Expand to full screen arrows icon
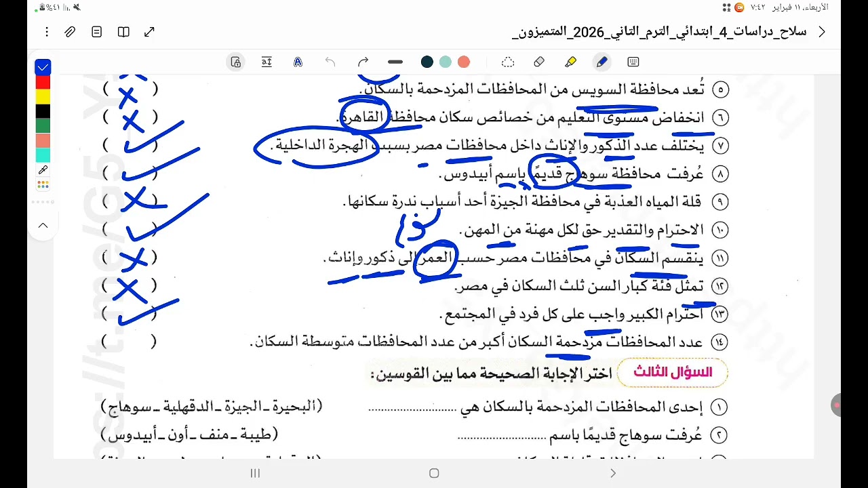The height and width of the screenshot is (488, 868). click(x=150, y=32)
